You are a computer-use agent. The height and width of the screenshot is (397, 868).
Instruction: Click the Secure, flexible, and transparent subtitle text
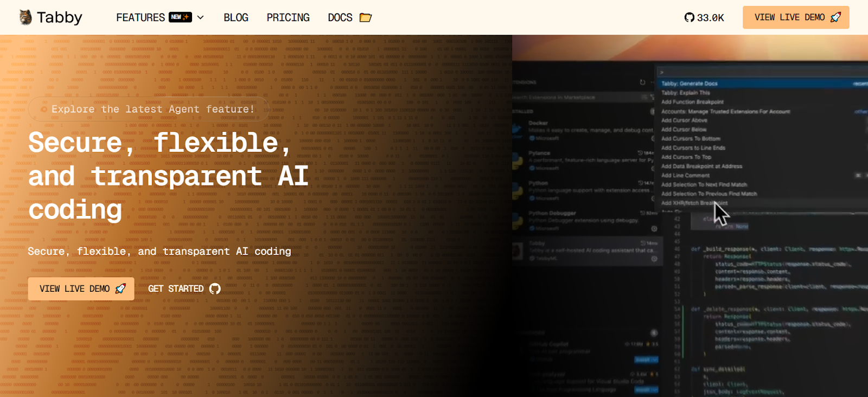(x=159, y=251)
